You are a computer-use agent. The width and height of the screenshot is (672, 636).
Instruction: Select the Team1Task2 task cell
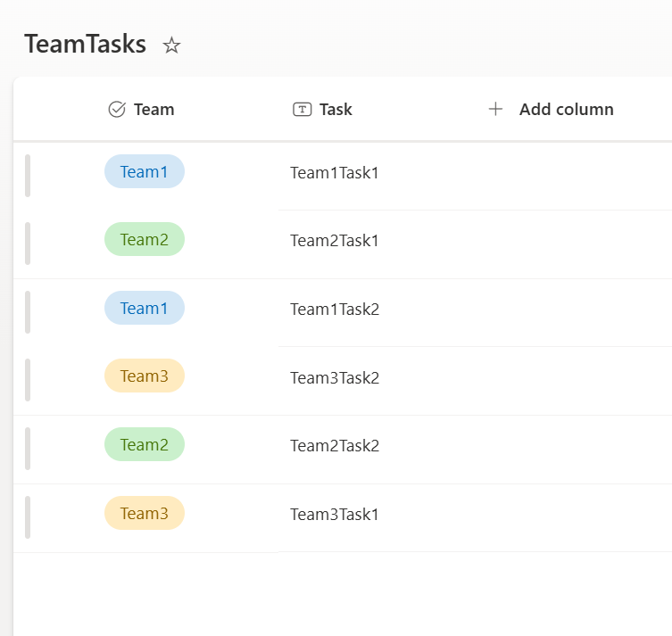point(335,310)
